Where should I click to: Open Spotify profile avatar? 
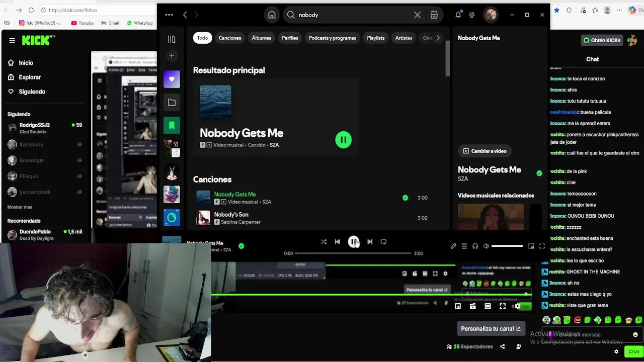(x=491, y=15)
